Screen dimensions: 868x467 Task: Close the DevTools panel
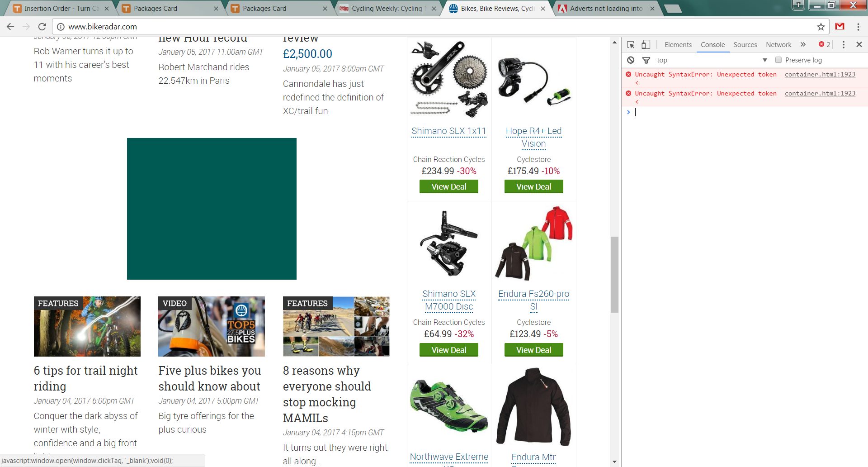coord(859,44)
